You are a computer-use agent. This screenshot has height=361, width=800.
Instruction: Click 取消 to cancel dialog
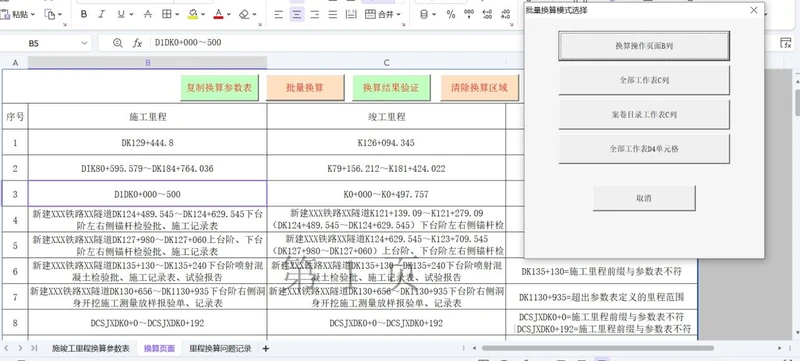point(644,198)
